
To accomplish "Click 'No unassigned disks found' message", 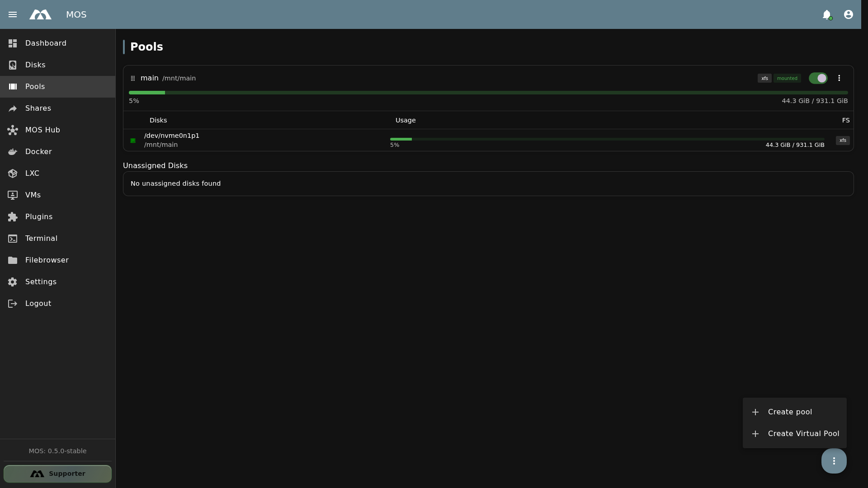I will click(x=175, y=183).
